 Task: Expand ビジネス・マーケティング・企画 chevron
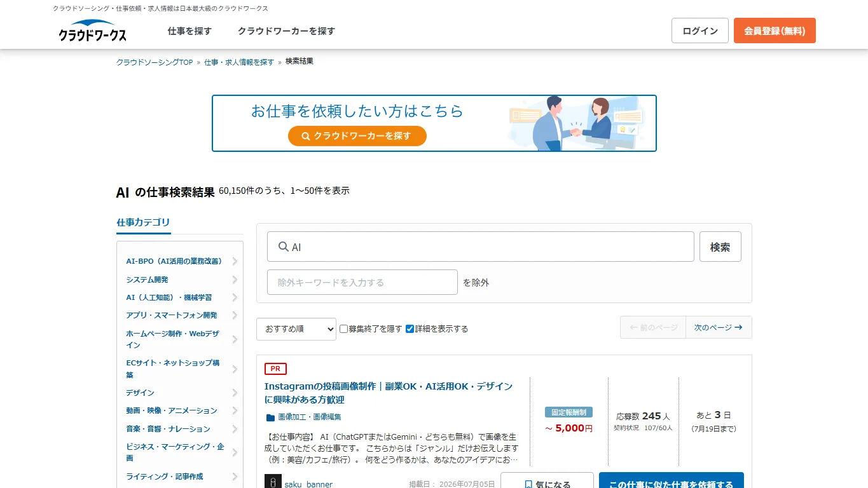pos(235,452)
